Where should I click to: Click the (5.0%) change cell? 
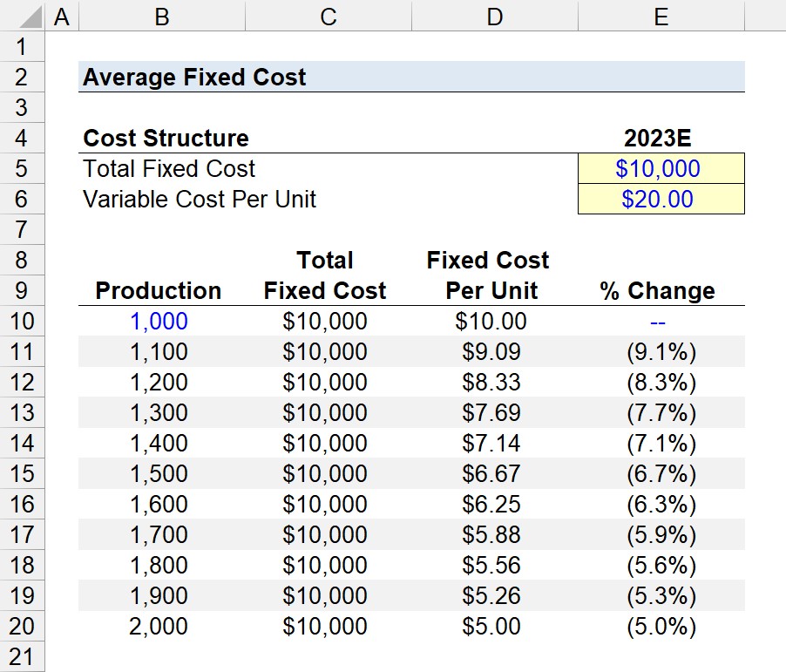tap(661, 626)
